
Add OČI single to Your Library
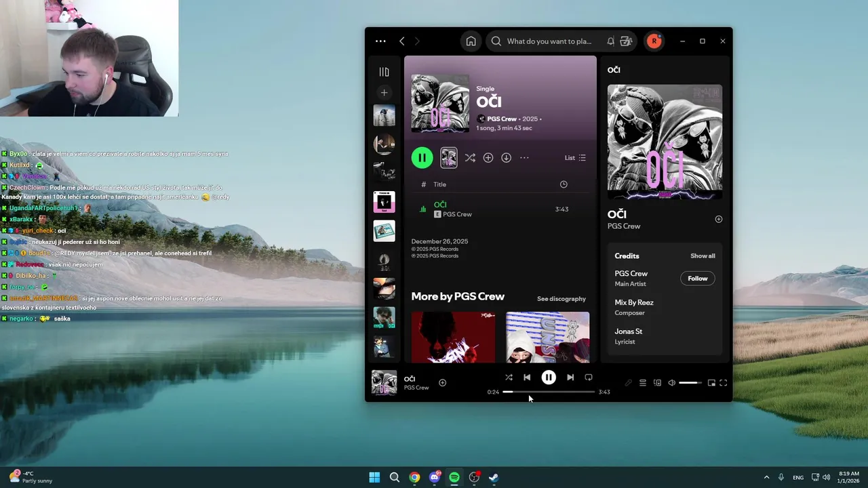[x=488, y=158]
